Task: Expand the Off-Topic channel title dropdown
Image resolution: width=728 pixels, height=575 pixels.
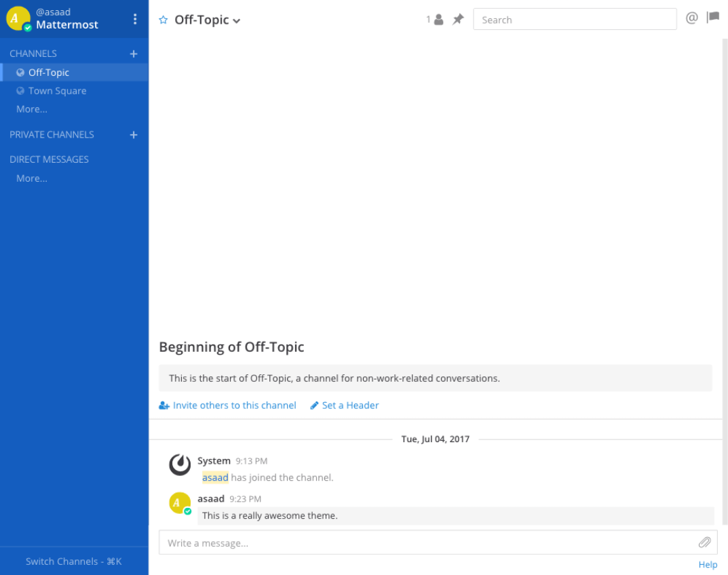Action: (x=237, y=21)
